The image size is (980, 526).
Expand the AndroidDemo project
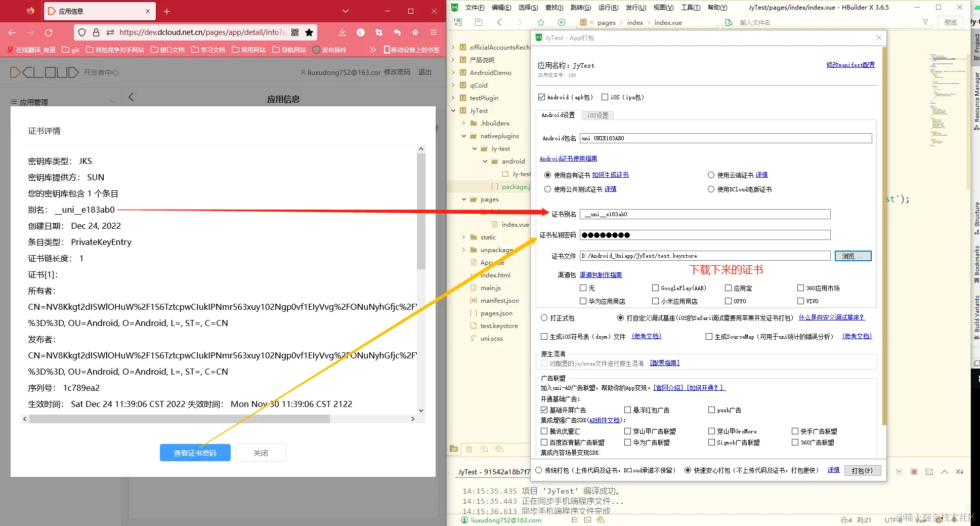[x=453, y=72]
